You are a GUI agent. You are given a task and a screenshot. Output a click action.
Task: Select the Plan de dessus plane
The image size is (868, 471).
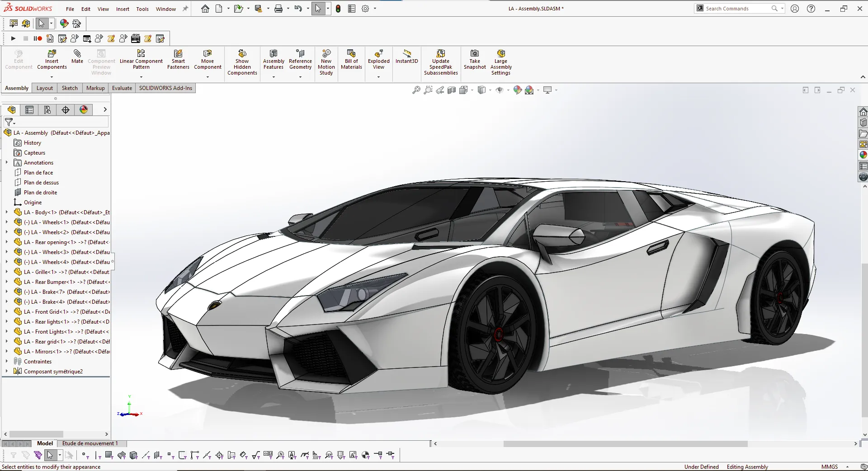[x=41, y=182]
